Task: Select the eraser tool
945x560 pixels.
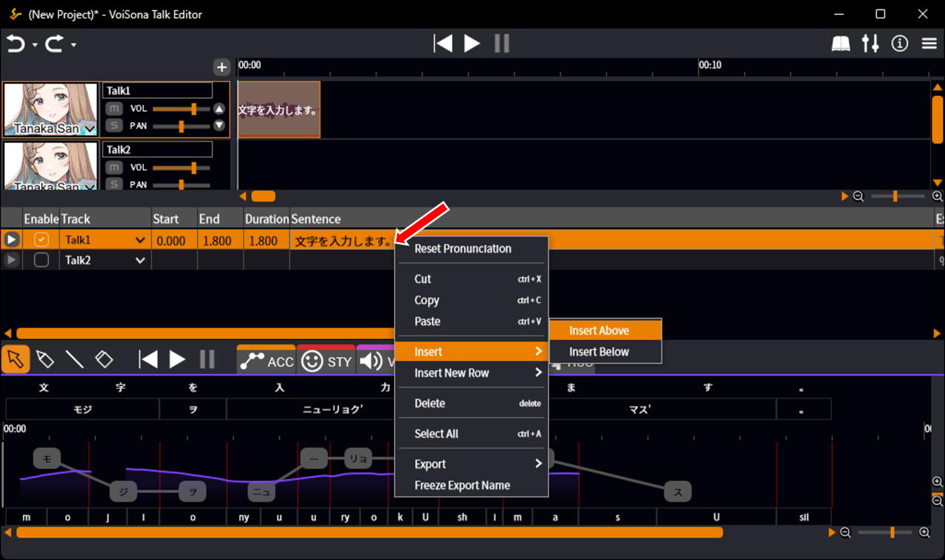Action: pyautogui.click(x=104, y=359)
